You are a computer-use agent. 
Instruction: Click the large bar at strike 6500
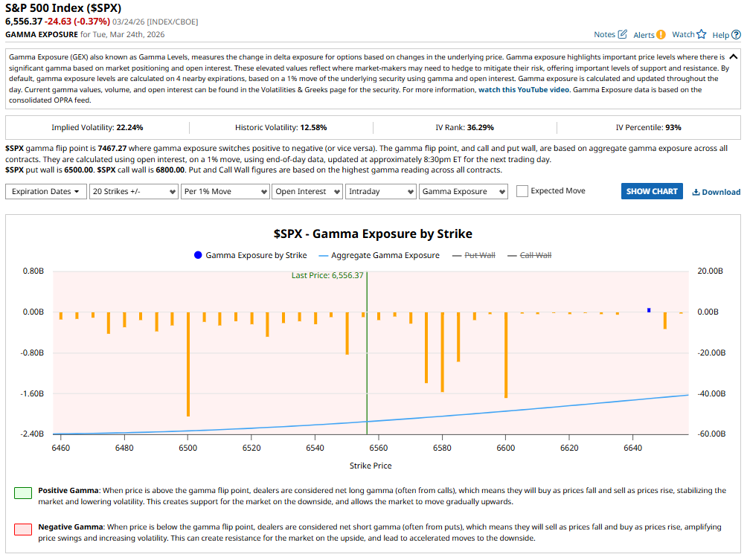point(188,364)
